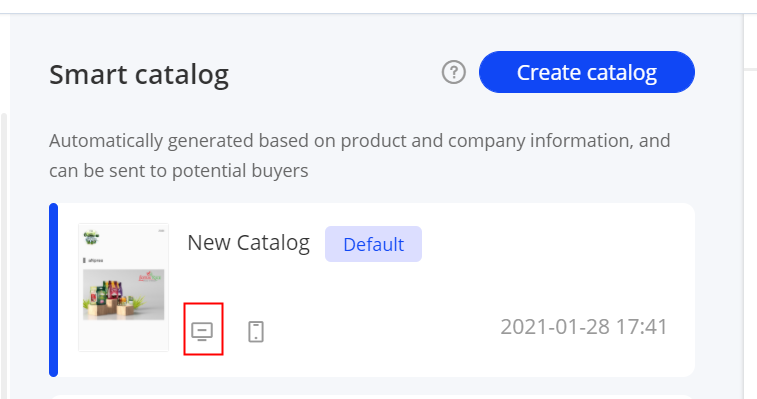Screen dimensions: 757x399
Task: Click the Create catalog button
Action: click(587, 72)
